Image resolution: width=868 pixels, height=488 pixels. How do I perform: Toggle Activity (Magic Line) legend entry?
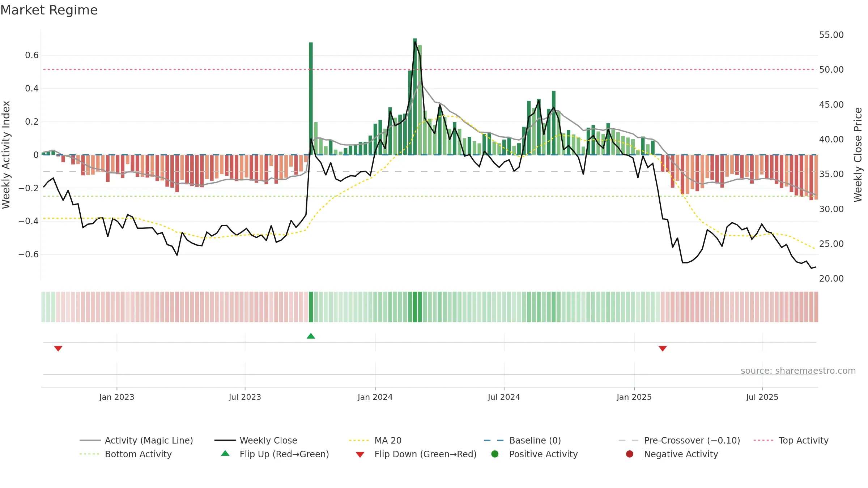coord(136,440)
